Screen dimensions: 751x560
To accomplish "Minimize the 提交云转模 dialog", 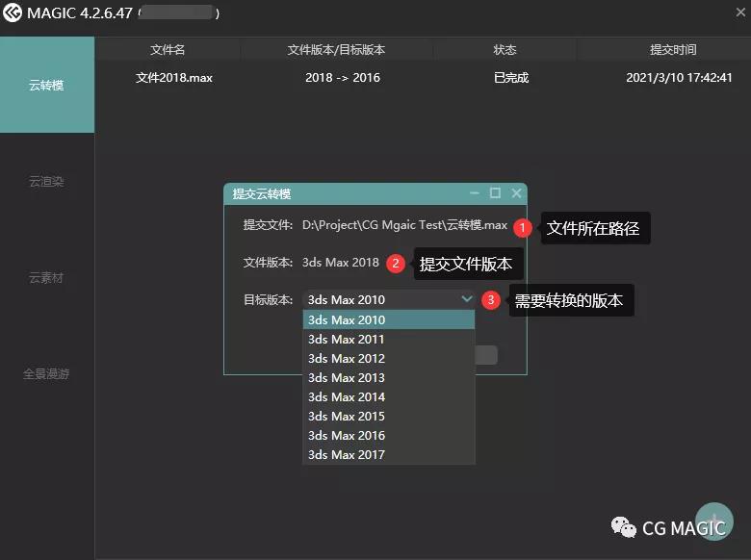I will (474, 193).
